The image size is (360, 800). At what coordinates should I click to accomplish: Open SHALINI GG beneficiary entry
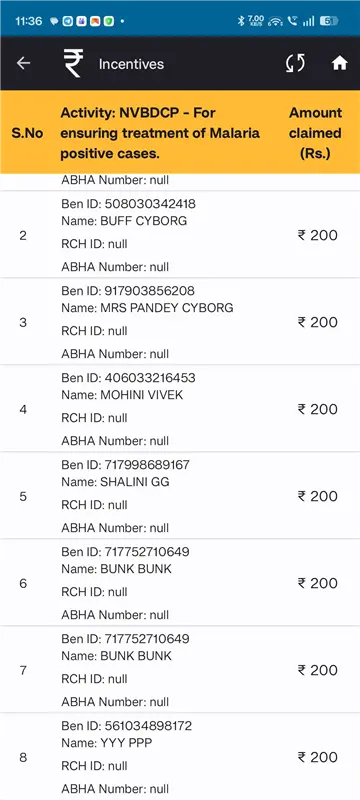point(180,496)
